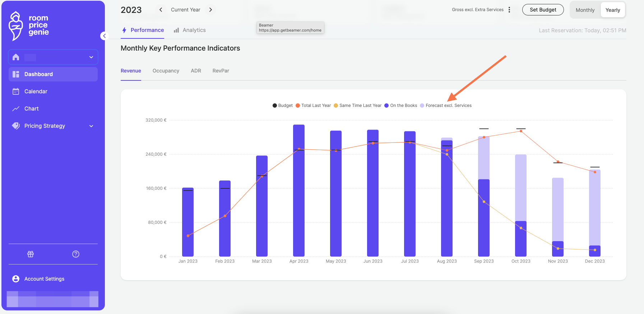The image size is (644, 314).
Task: Open the Occupancy KPI tab
Action: pos(166,71)
